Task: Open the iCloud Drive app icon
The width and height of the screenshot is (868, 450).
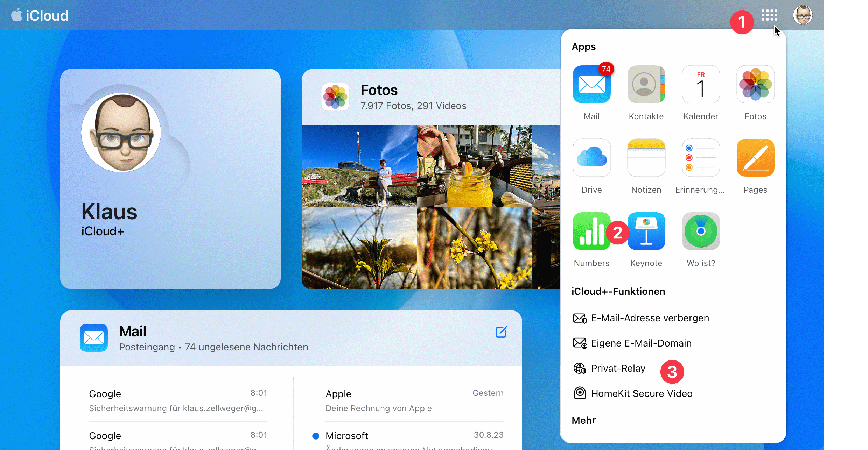Action: click(x=591, y=158)
